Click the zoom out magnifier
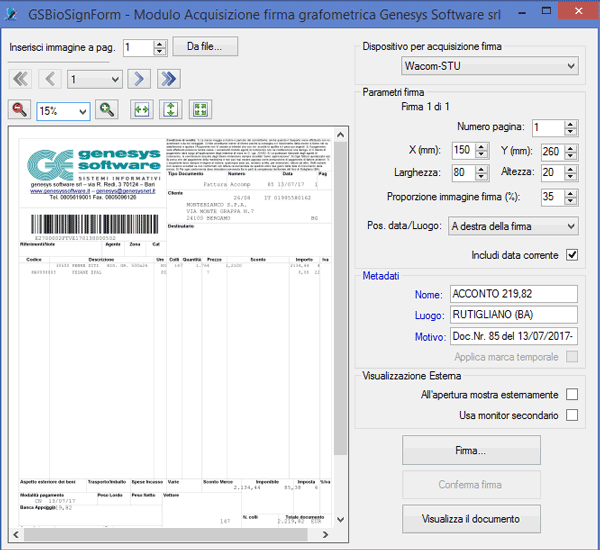The image size is (600, 550). tap(20, 110)
